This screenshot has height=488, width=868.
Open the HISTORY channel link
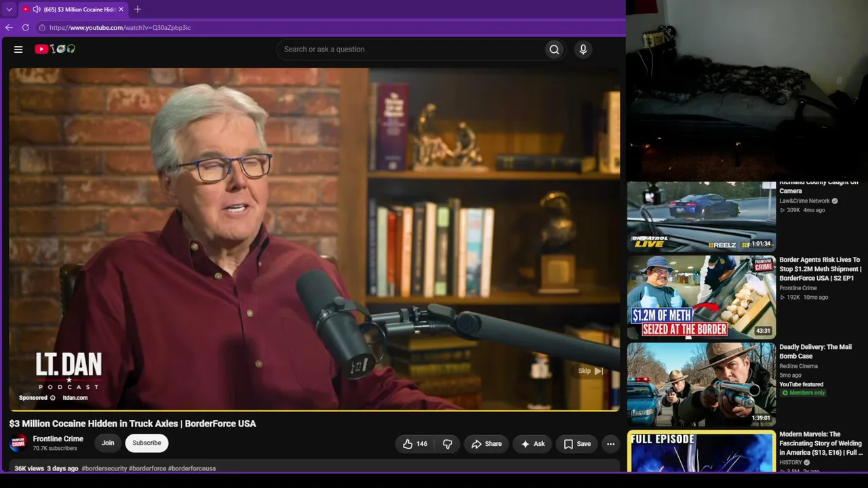coord(791,462)
